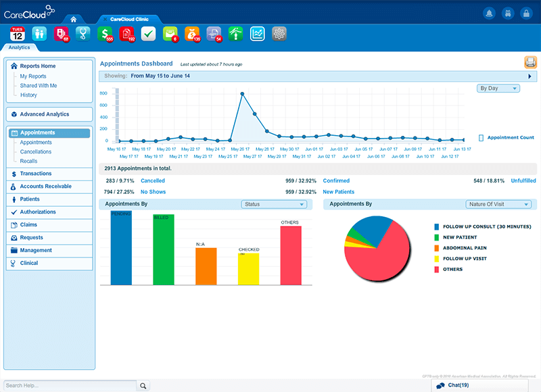Image resolution: width=541 pixels, height=392 pixels.
Task: Click the blue PENDING bar
Action: (121, 248)
